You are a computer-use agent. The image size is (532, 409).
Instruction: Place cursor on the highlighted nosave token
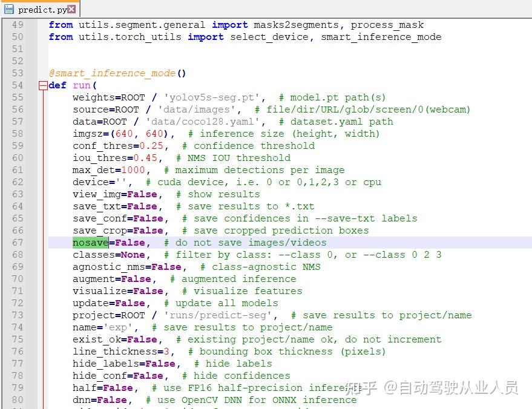(90, 242)
